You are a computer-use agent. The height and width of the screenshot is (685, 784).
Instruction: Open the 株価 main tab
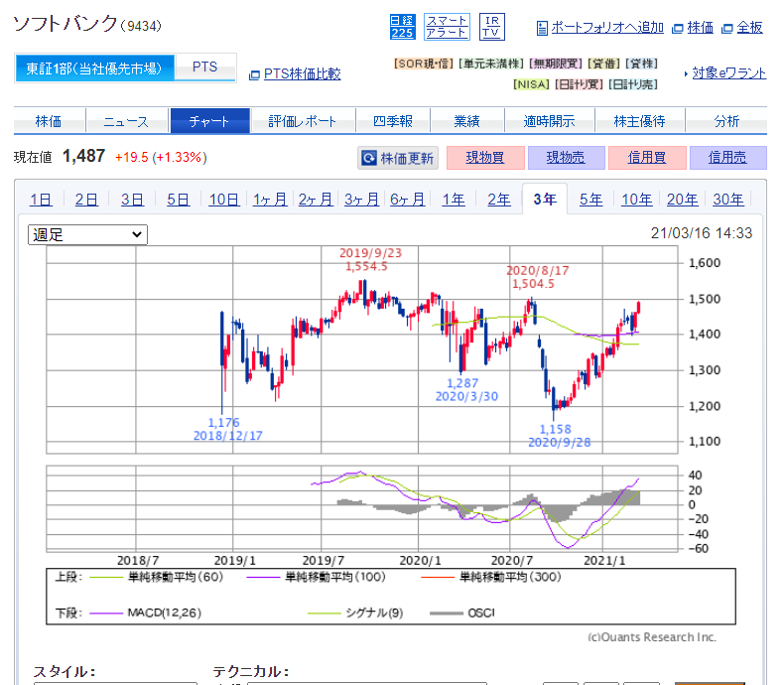point(49,121)
